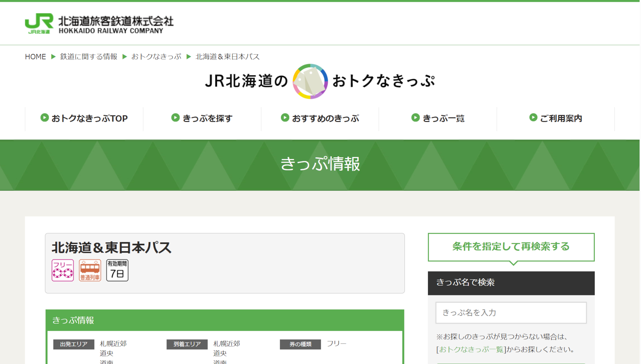Click the green arrow icon beside ご利用案内
This screenshot has height=364, width=641.
pos(533,118)
